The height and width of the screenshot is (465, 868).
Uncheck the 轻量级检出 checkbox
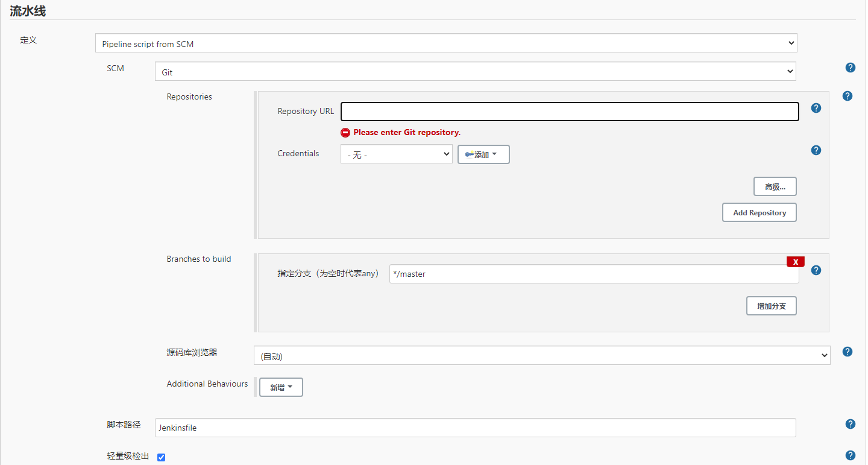[x=161, y=457]
